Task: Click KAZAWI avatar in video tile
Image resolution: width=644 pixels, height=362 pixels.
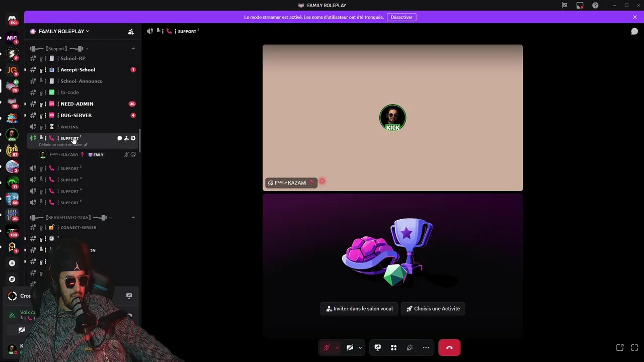Action: coord(392,118)
